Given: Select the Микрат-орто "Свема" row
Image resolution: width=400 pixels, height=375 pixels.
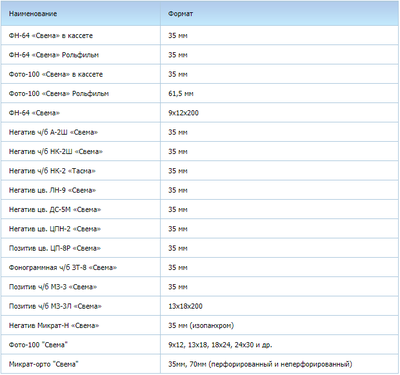Looking at the screenshot, I should click(x=200, y=364).
